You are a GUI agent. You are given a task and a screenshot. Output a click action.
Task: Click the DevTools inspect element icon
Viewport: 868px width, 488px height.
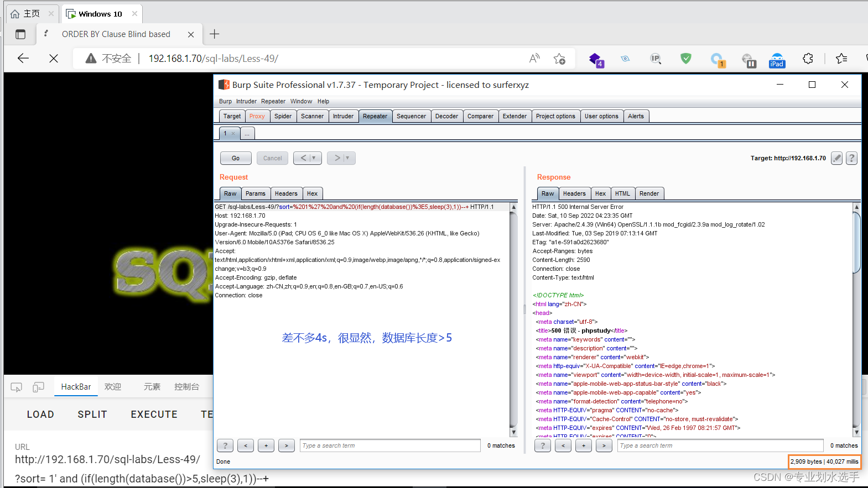coord(16,387)
